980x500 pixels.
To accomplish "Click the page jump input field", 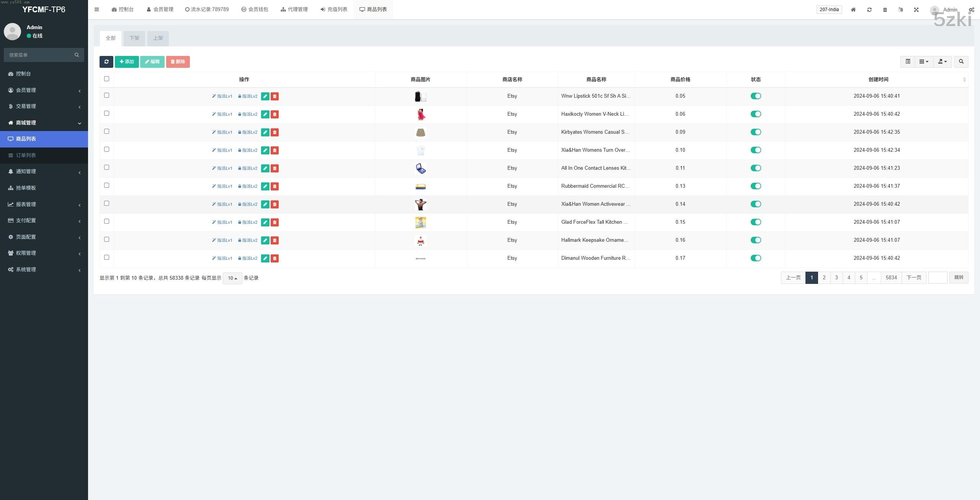I will [938, 278].
